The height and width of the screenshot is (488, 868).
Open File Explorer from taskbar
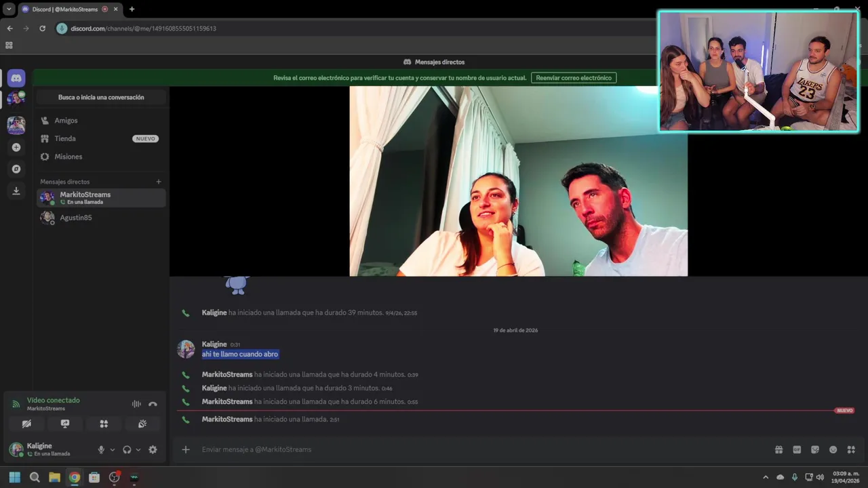tap(54, 477)
